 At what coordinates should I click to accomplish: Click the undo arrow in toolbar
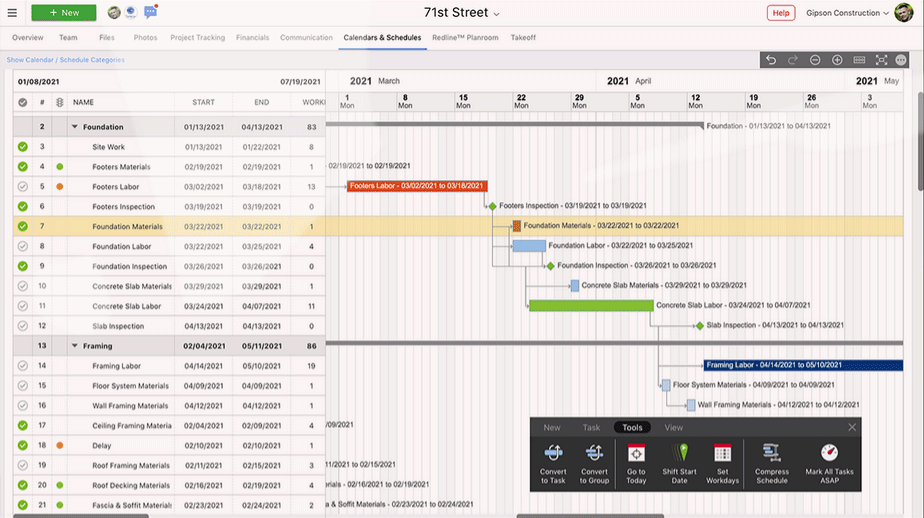[771, 60]
